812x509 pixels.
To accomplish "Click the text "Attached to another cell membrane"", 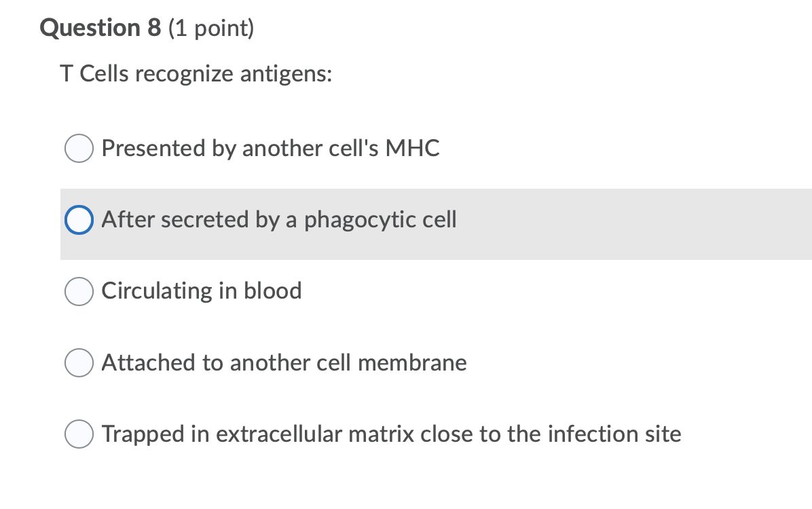I will click(284, 363).
